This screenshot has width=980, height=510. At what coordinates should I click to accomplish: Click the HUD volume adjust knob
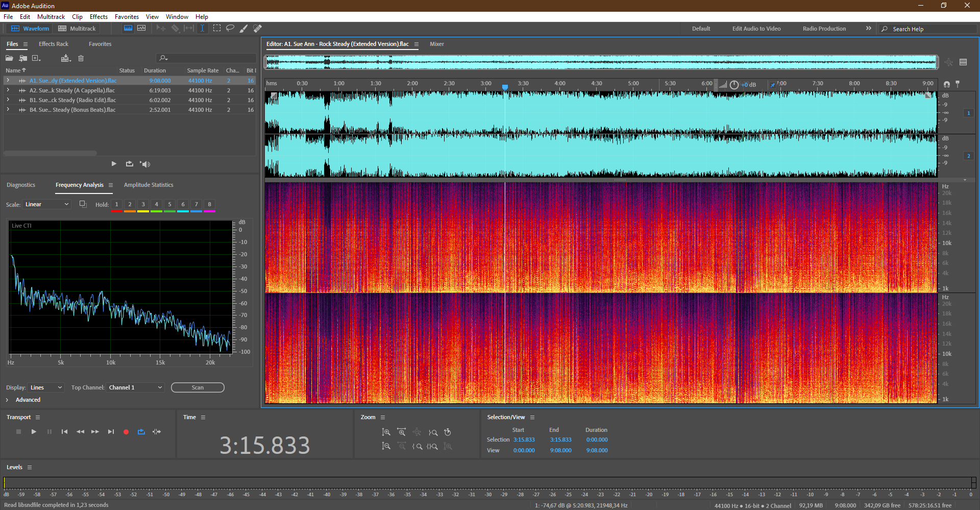point(734,85)
